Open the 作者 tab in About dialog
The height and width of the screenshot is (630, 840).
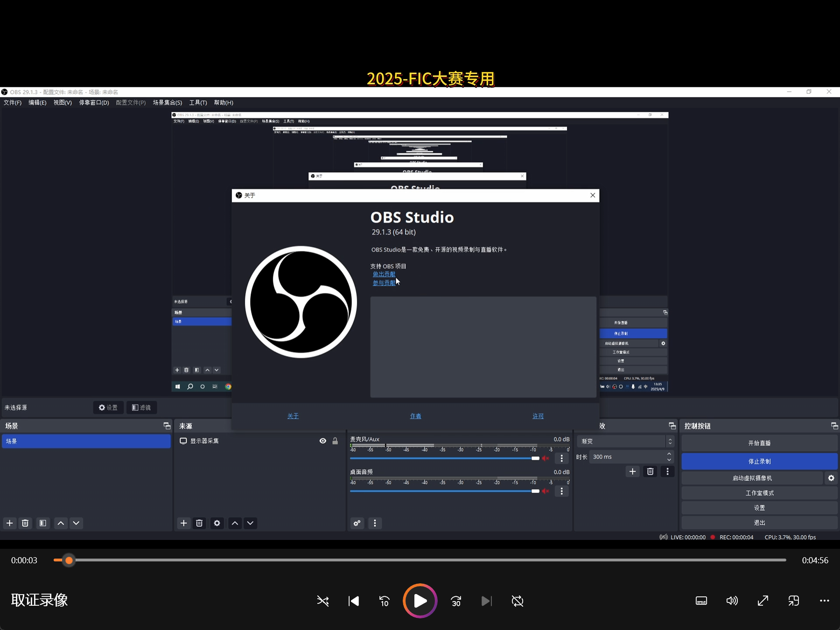coord(415,416)
